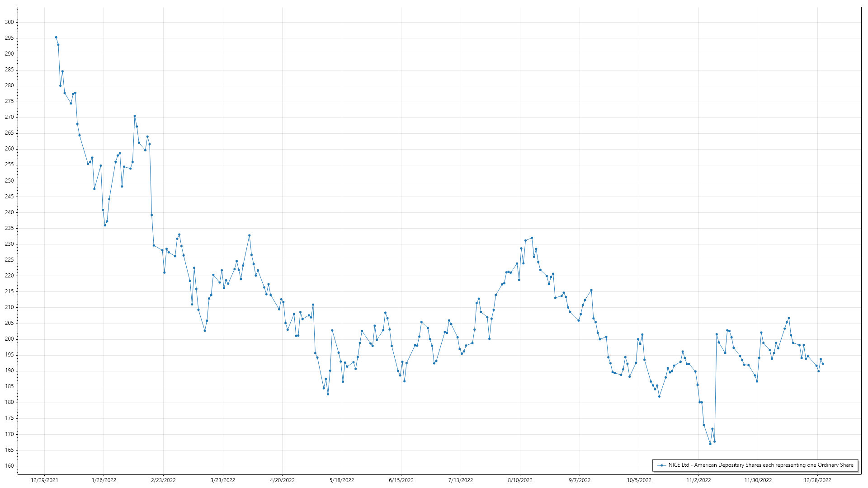Click the highest data point near 295

point(56,38)
